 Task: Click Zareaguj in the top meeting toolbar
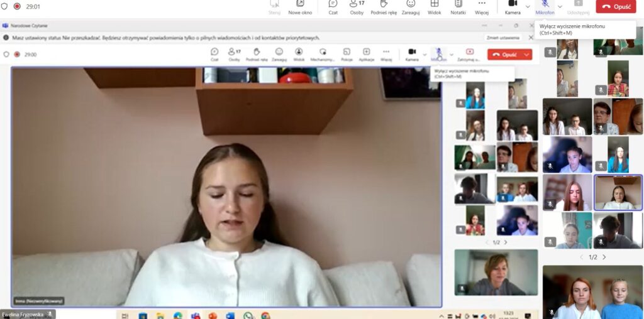point(411,6)
